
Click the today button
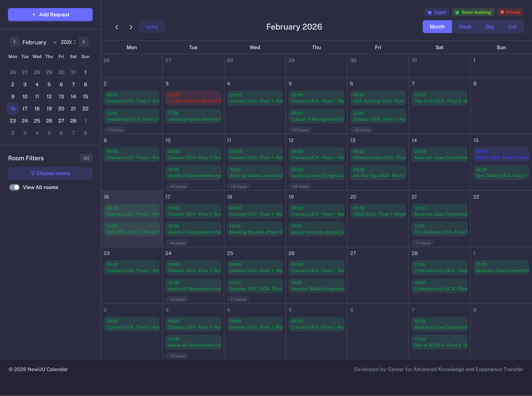coord(152,27)
